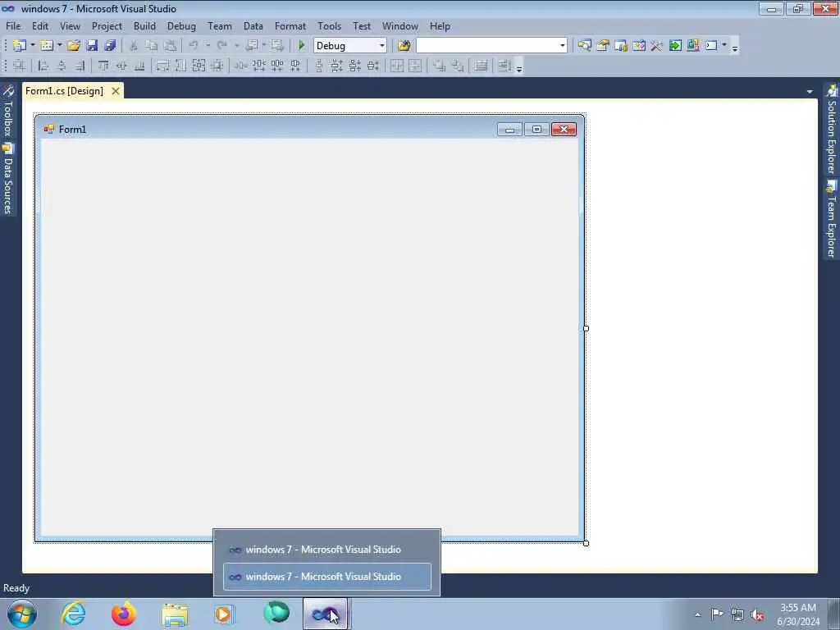Viewport: 840px width, 630px height.
Task: Open the Properties Window toolbar icon
Action: (603, 46)
